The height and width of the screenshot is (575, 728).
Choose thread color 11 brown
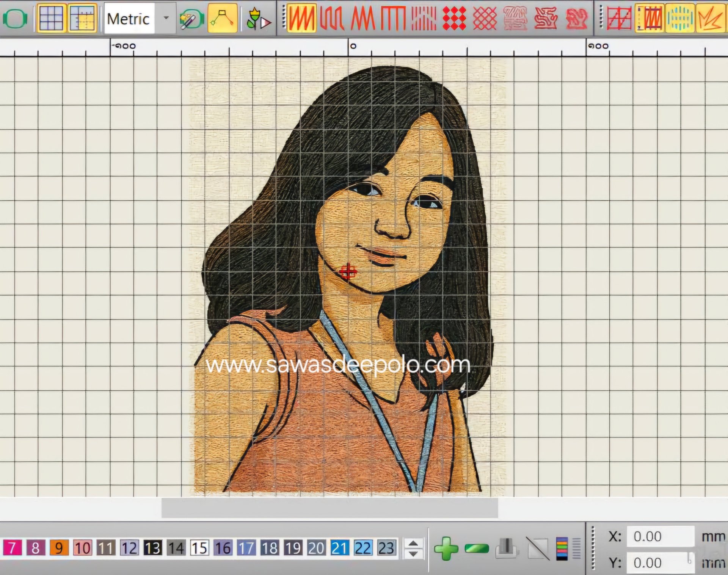point(106,548)
